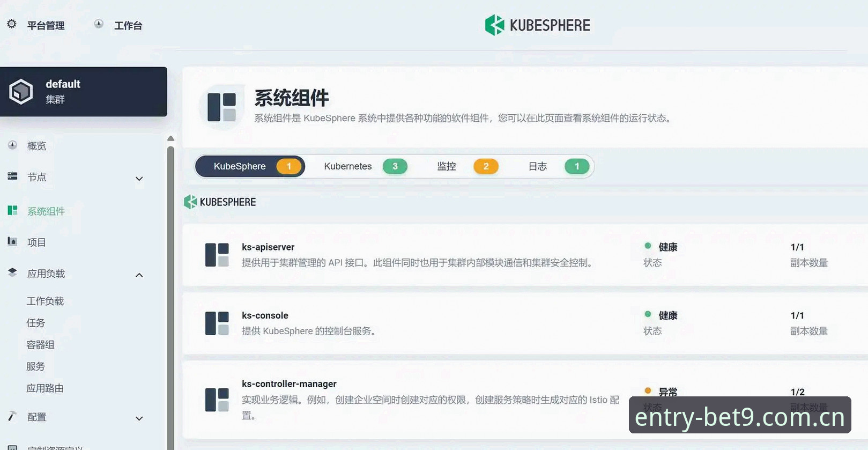Open 项目 in sidebar
Image resolution: width=868 pixels, height=450 pixels.
[x=36, y=242]
